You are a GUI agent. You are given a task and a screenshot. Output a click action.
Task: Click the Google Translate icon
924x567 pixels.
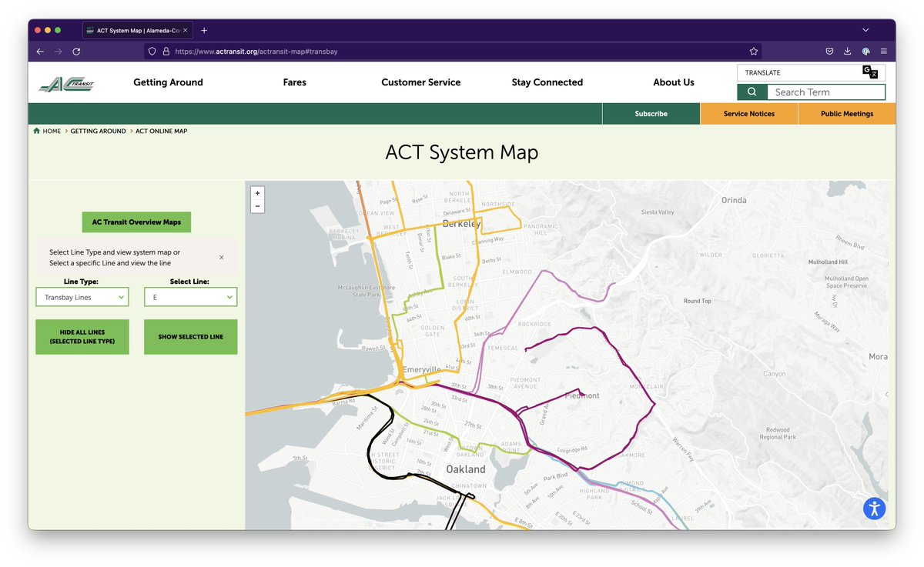(870, 72)
